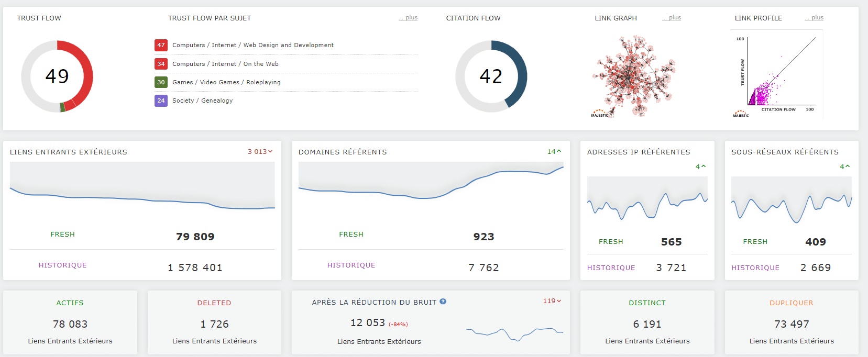Open the red 47 Web Design score badge

pos(161,45)
